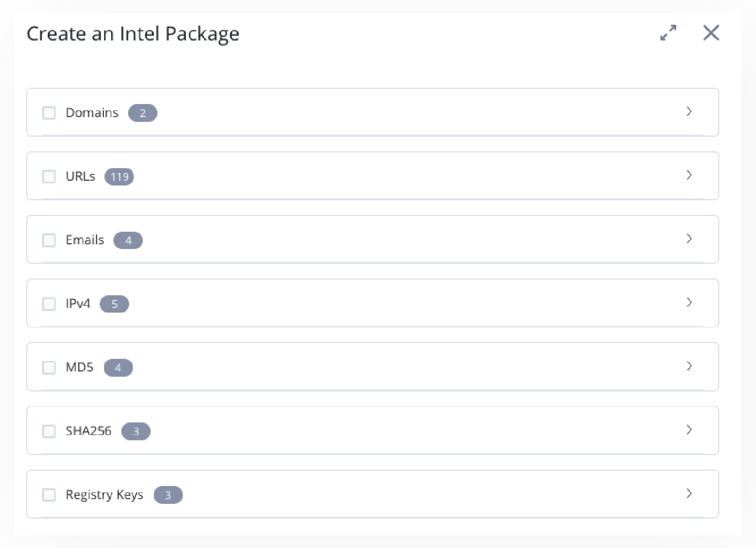
Task: Enable the IPv4 checkbox
Action: tap(49, 304)
